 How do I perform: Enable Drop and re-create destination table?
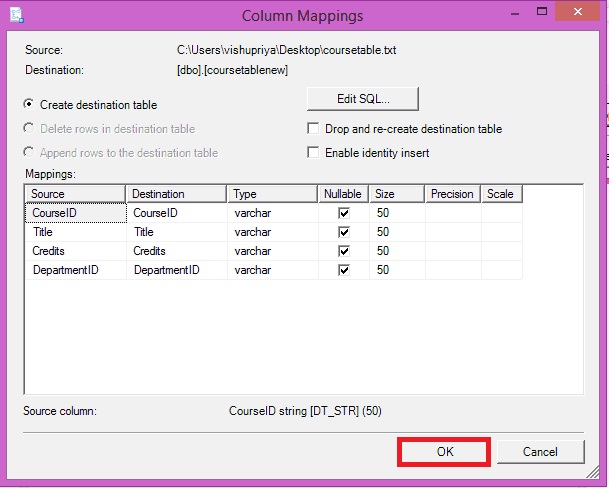pyautogui.click(x=313, y=128)
